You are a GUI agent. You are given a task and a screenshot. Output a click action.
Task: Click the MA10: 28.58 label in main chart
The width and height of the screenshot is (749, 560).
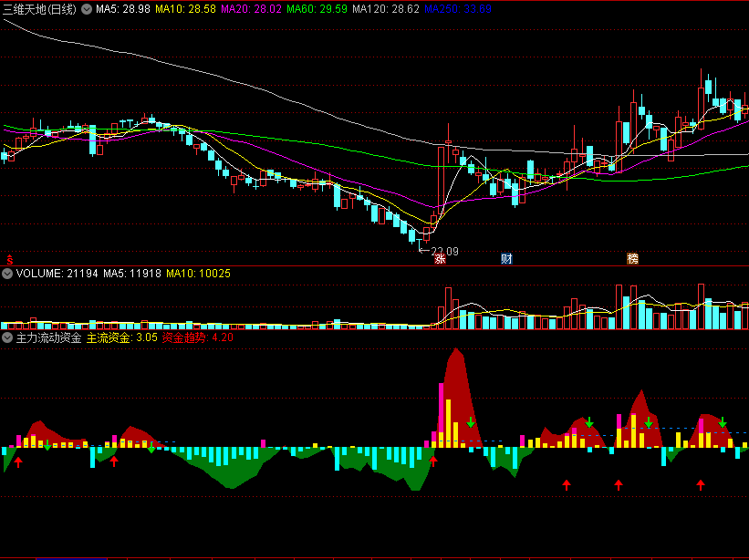[185, 9]
